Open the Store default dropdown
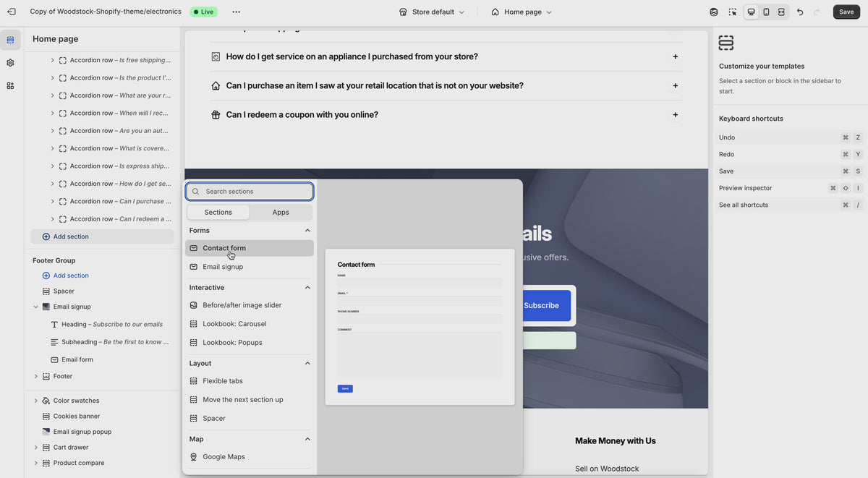The image size is (868, 478). tap(432, 12)
